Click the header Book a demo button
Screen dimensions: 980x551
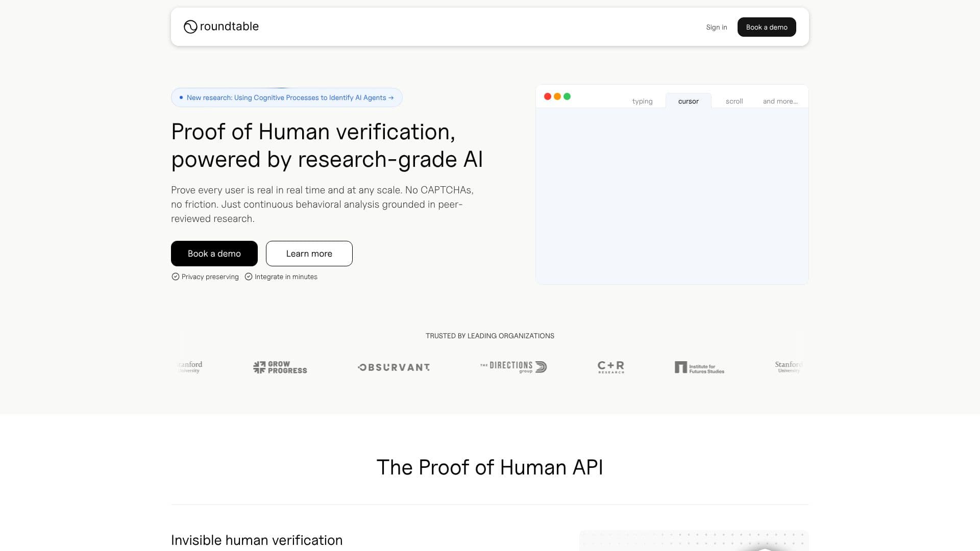tap(767, 28)
